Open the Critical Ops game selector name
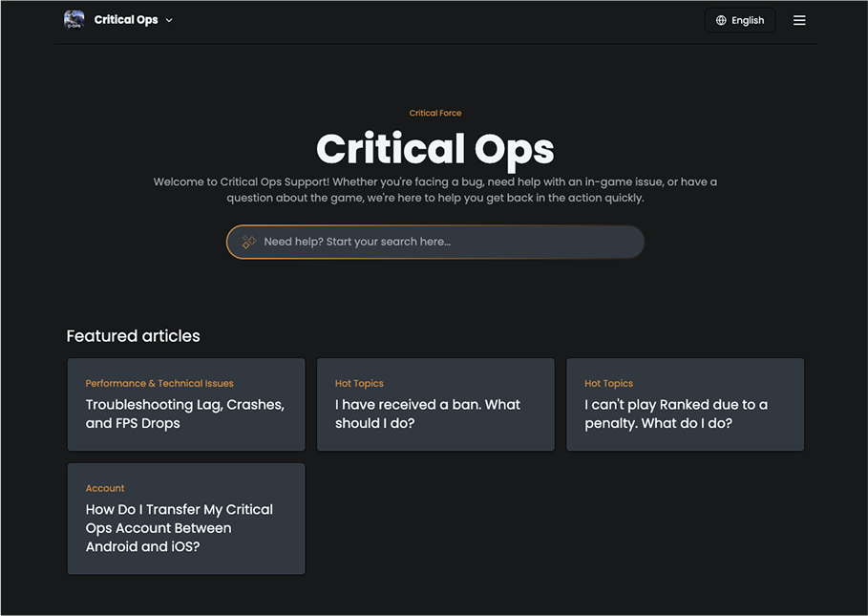The height and width of the screenshot is (616, 868). 126,20
